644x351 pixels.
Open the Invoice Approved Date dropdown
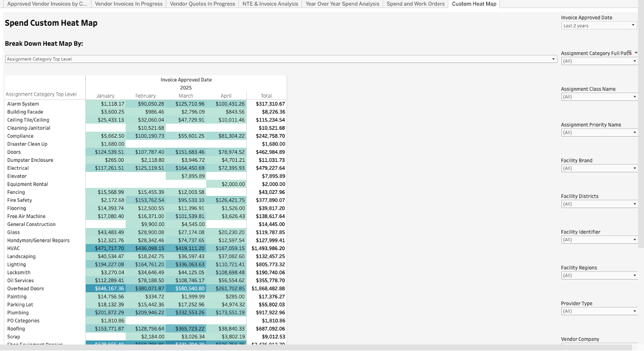599,26
